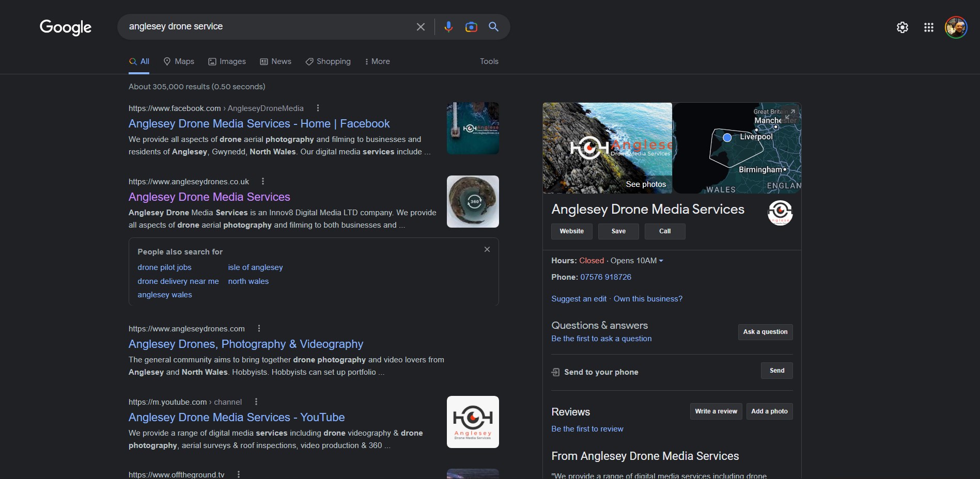The image size is (980, 479).
Task: Expand business hours dropdown arrow
Action: (661, 261)
